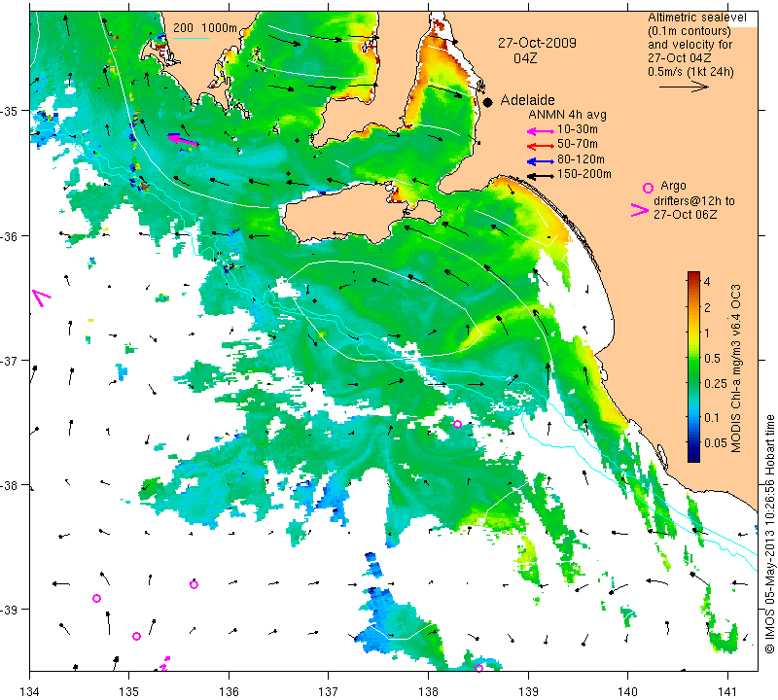Click the colorbar tick label 0.25

tap(716, 383)
